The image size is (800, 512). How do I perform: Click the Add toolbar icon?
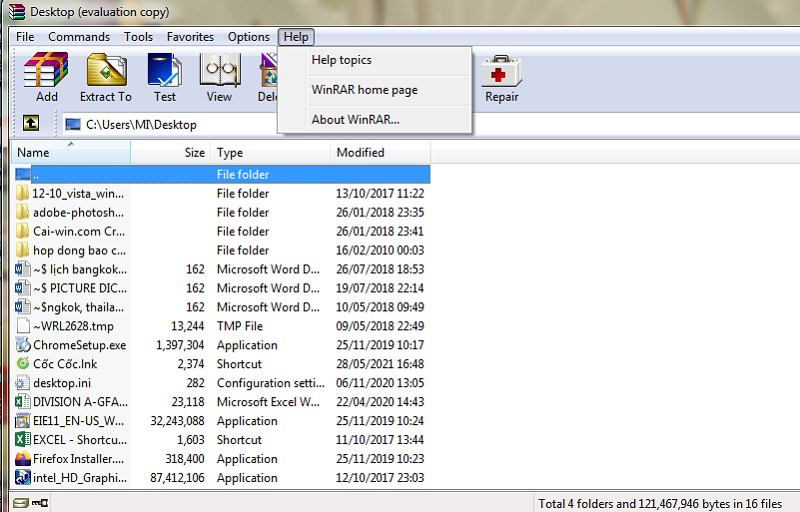pyautogui.click(x=46, y=70)
